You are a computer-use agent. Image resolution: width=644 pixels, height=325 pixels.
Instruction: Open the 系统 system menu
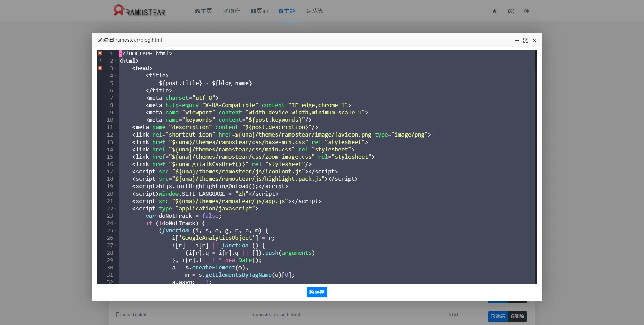[314, 11]
